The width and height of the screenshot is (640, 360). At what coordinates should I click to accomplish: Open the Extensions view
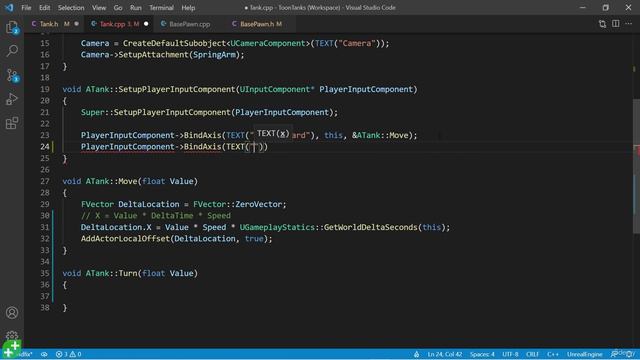(12, 123)
